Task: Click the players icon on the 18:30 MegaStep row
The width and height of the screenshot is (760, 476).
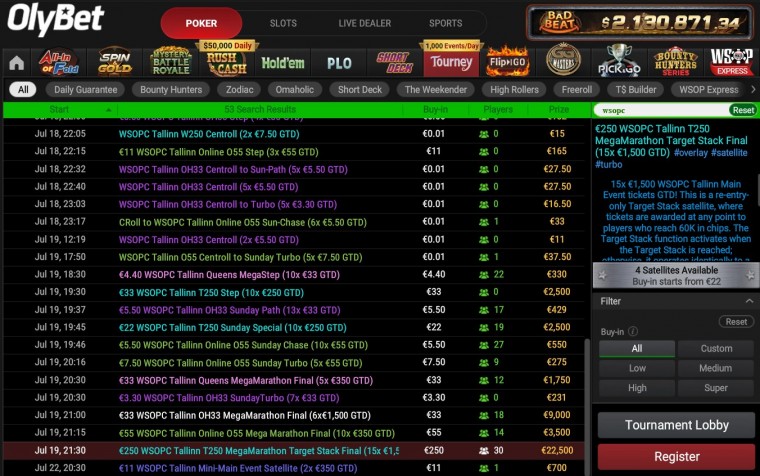Action: point(484,275)
